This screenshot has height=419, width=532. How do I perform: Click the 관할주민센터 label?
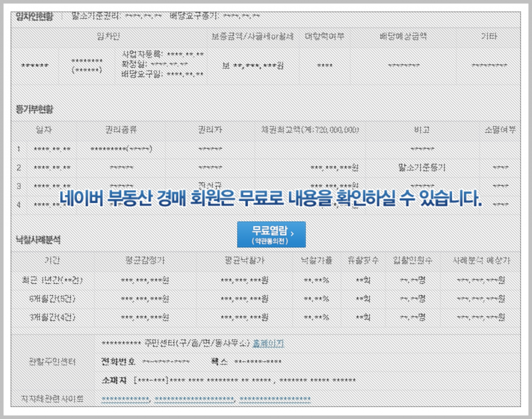[52, 362]
